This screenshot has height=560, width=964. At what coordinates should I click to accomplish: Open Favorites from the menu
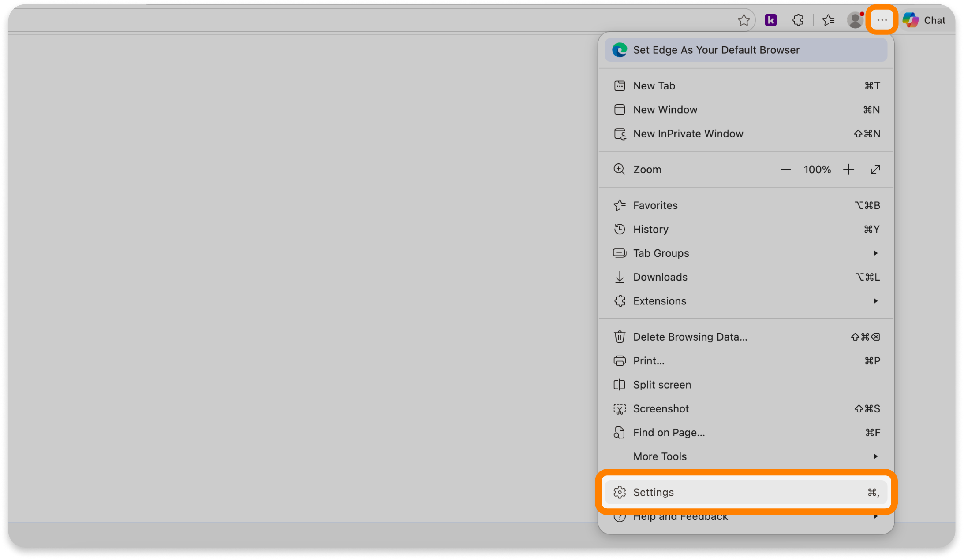[746, 205]
